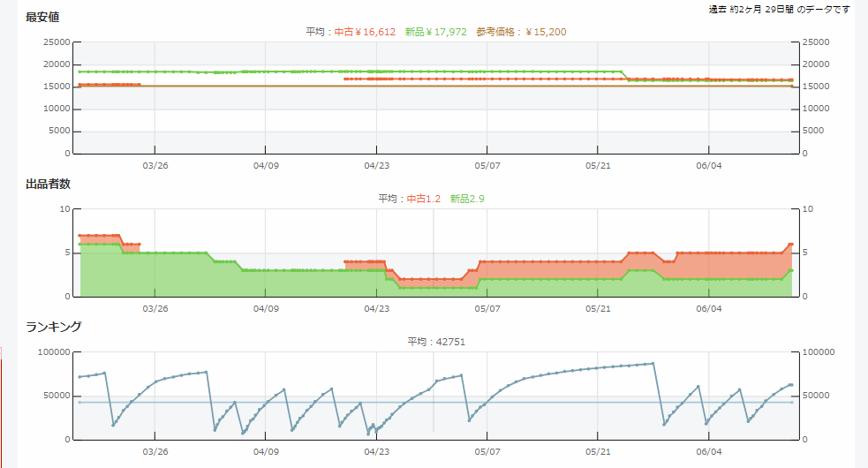Viewport: 868px width, 468px height.
Task: Click the 03/26 date label under 最安値 chart
Action: [155, 165]
